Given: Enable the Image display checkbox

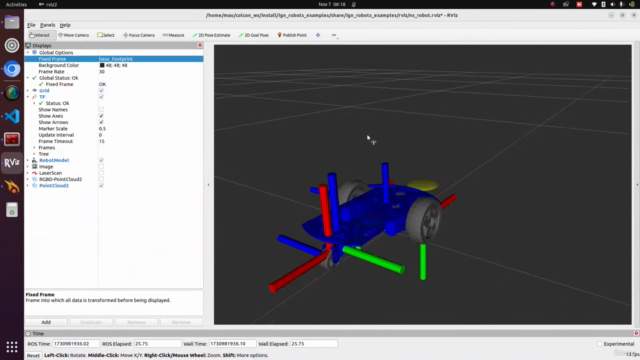Looking at the screenshot, I should click(101, 167).
